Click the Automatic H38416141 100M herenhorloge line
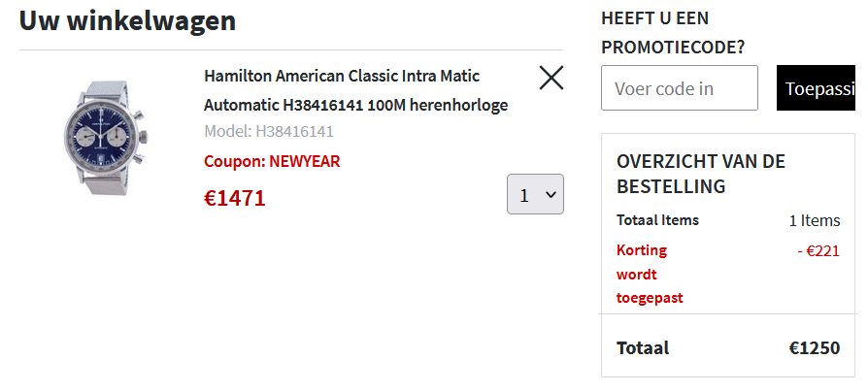868x392 pixels. click(356, 105)
